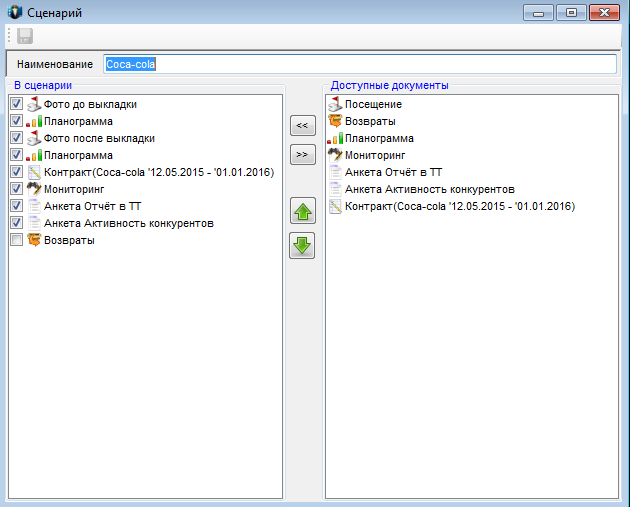Click the save floppy disk toolbar icon

pyautogui.click(x=25, y=36)
